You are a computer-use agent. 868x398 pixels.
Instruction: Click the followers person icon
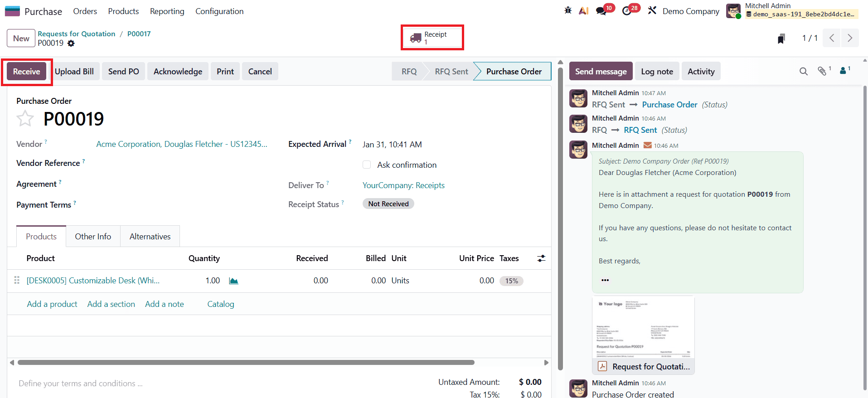point(843,71)
